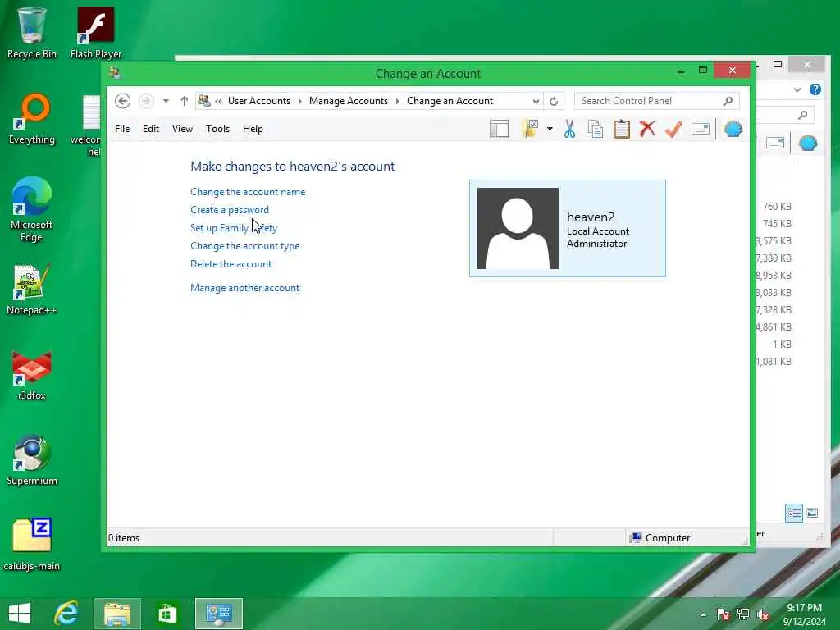
Task: Click the search magnifier in Control Panel
Action: (728, 101)
